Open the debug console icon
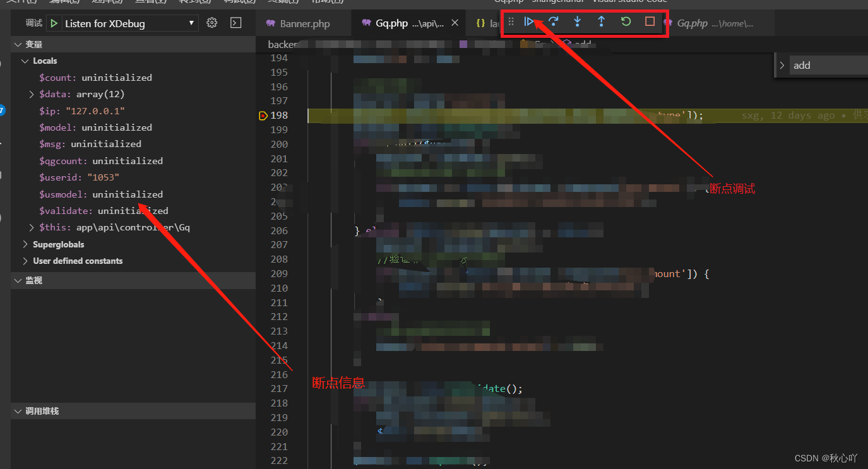 pos(235,23)
